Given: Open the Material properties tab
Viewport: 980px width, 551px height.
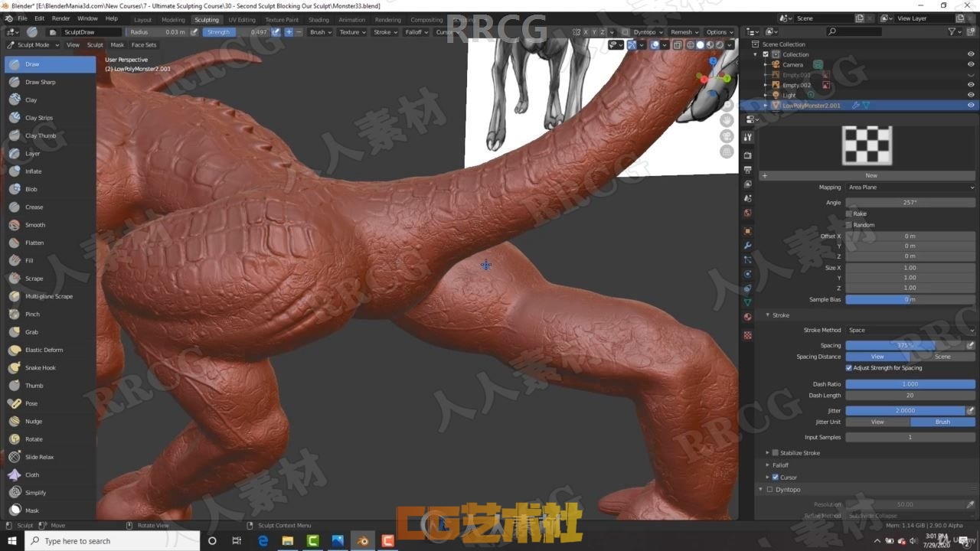Looking at the screenshot, I should 748,317.
